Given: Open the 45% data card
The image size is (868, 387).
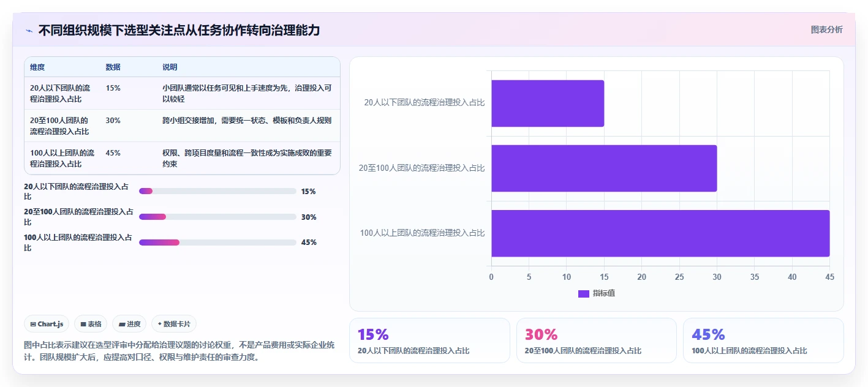Looking at the screenshot, I should tap(763, 340).
